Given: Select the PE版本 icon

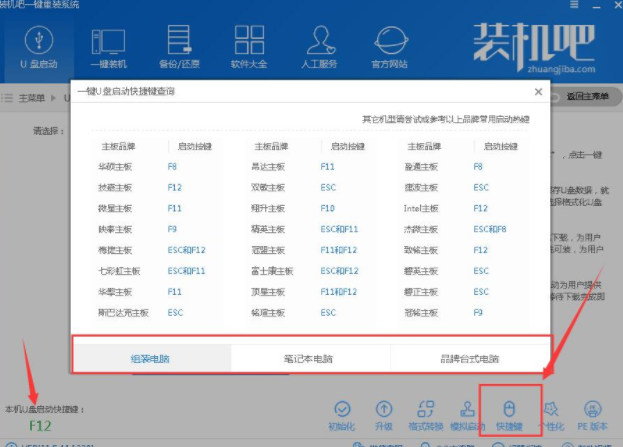Looking at the screenshot, I should tap(591, 410).
